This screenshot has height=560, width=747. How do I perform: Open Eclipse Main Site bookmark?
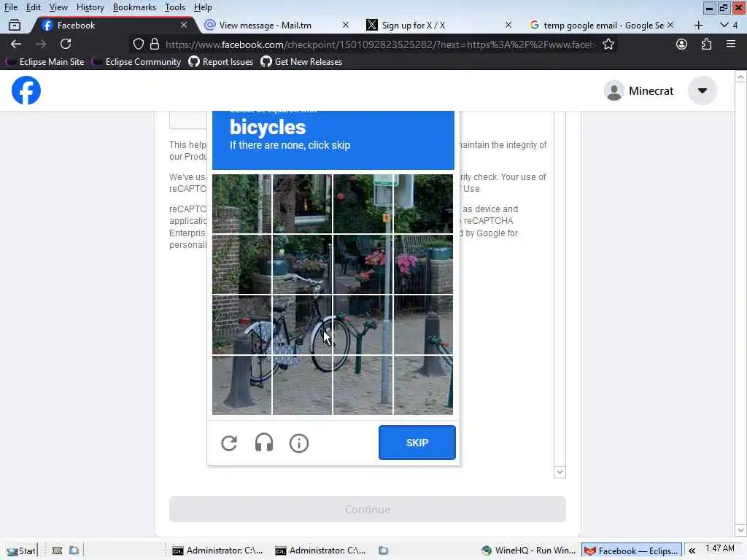click(44, 62)
